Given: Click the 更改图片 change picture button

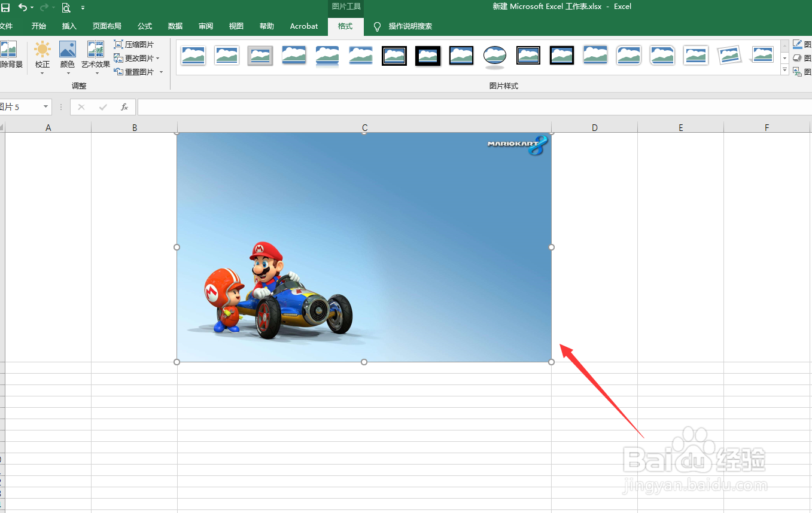Looking at the screenshot, I should click(x=134, y=59).
